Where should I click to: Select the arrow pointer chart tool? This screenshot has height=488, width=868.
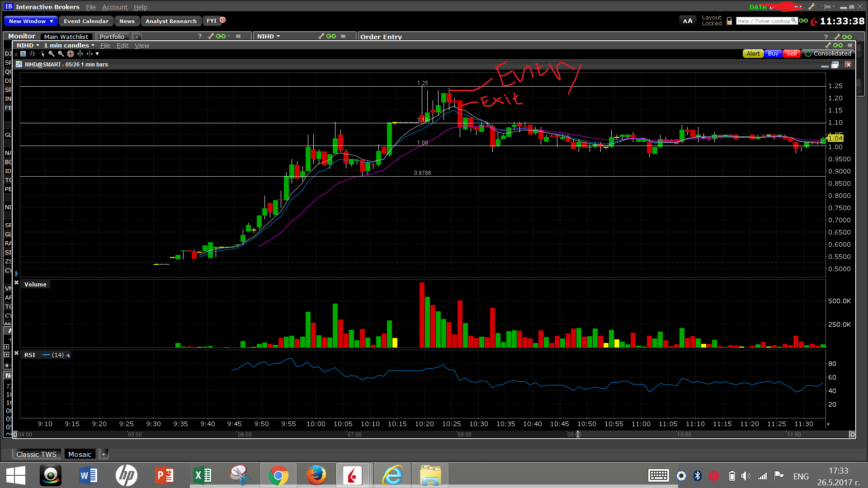pyautogui.click(x=42, y=54)
